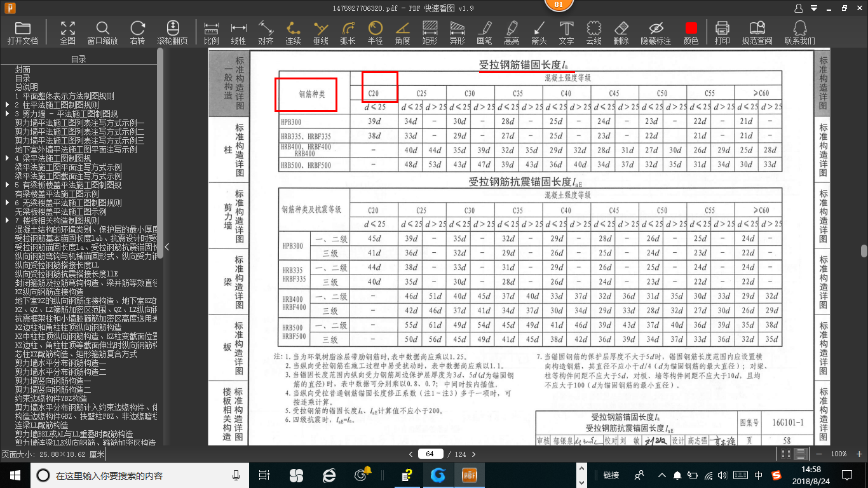
Task: Open the Windows Start menu
Action: click(15, 475)
